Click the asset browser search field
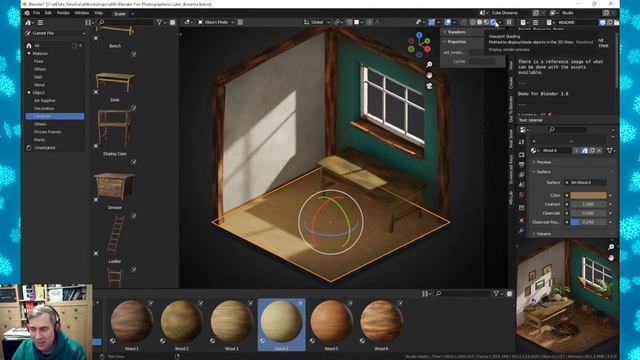The image size is (640, 360). [x=126, y=22]
